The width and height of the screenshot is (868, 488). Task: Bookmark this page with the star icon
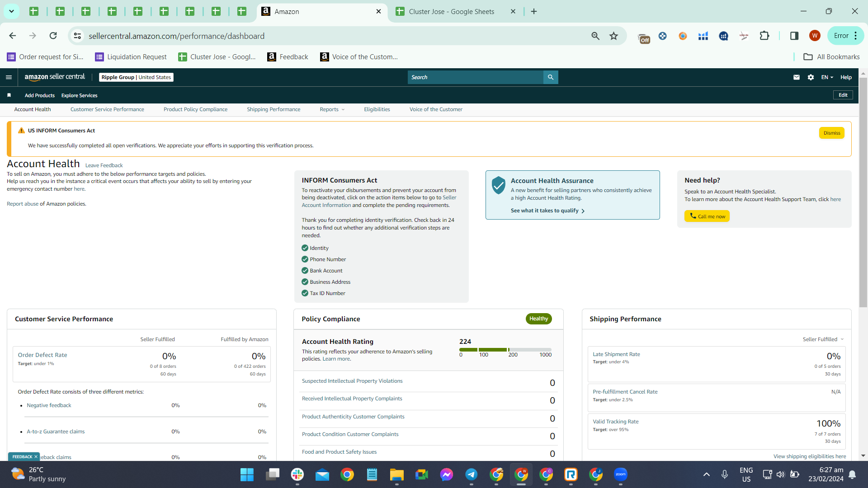tap(613, 36)
